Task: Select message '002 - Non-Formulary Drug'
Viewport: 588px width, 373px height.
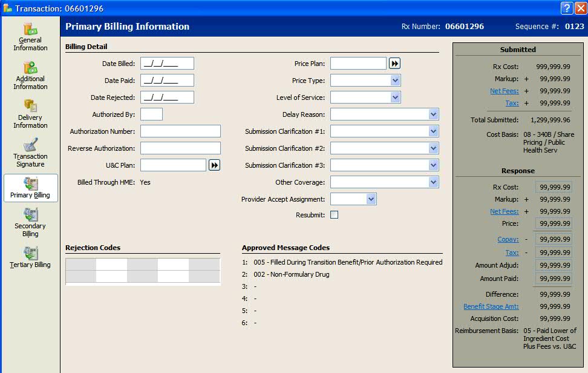Action: coord(292,274)
